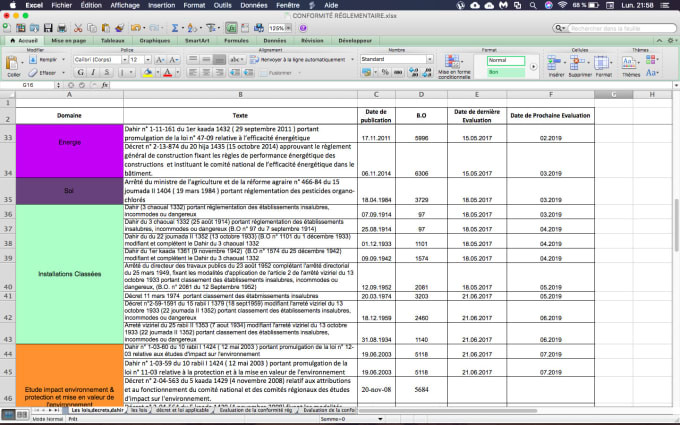Open the Mise en page tab
Viewport: 680px width, 425px height.
tap(69, 40)
